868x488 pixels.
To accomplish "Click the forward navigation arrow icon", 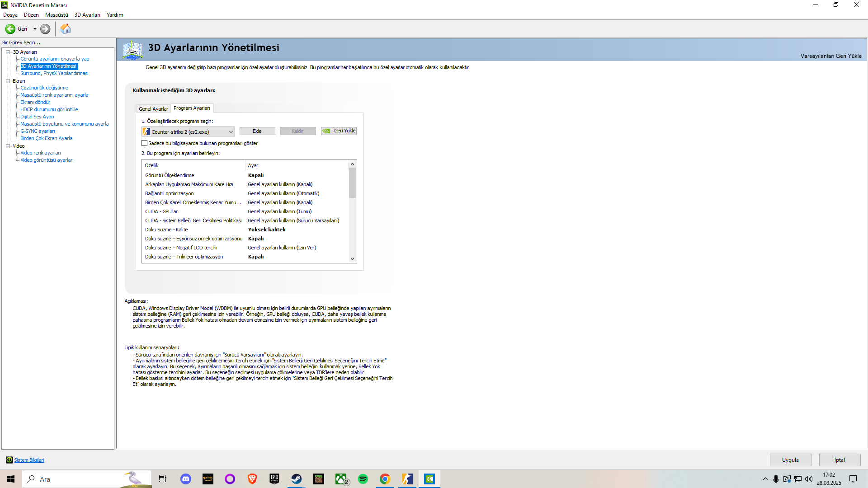I will [45, 29].
